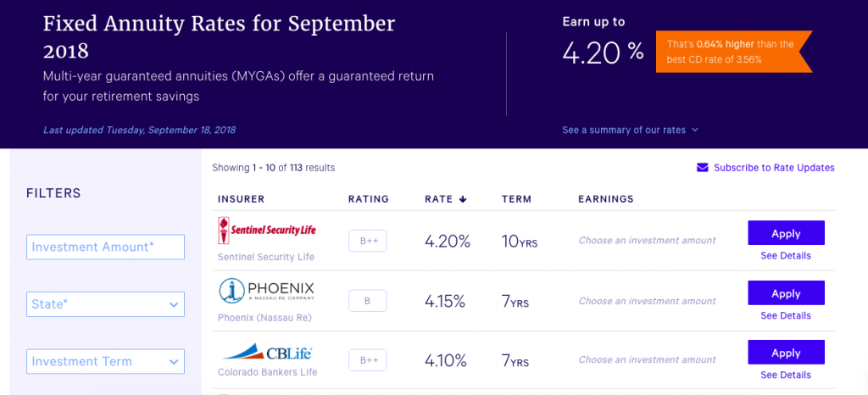Click the Rate column sort arrow

[x=463, y=200]
